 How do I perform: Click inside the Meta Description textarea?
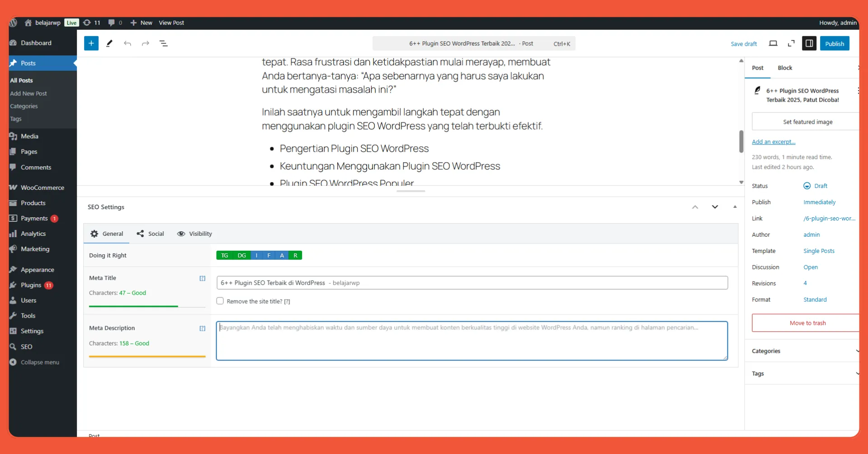pyautogui.click(x=470, y=341)
